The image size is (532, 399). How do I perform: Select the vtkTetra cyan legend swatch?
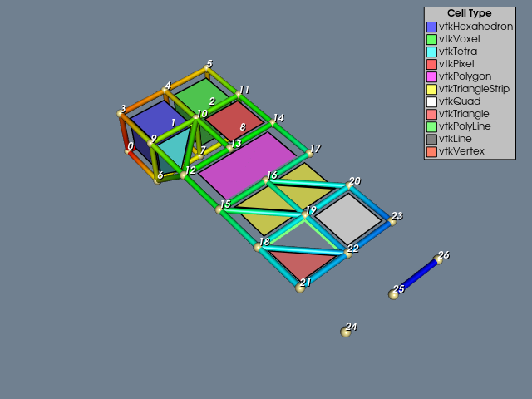431,52
